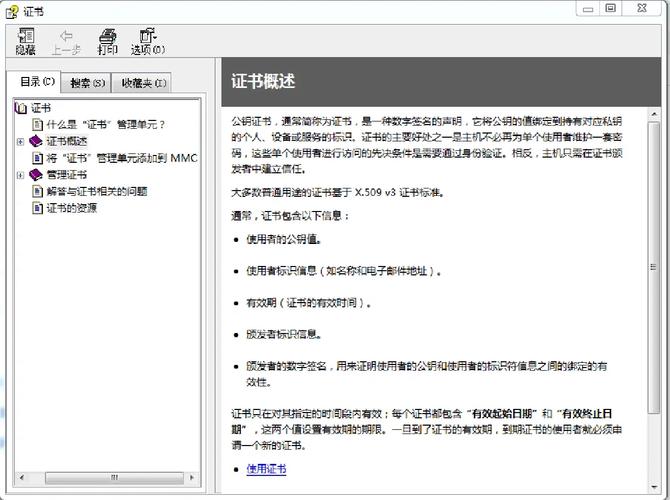The width and height of the screenshot is (670, 500).
Task: Click the open book icon beside 证书 root
Action: pyautogui.click(x=21, y=108)
